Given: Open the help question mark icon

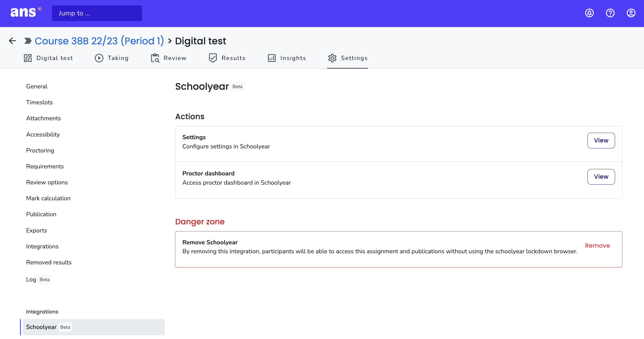Looking at the screenshot, I should click(x=610, y=13).
